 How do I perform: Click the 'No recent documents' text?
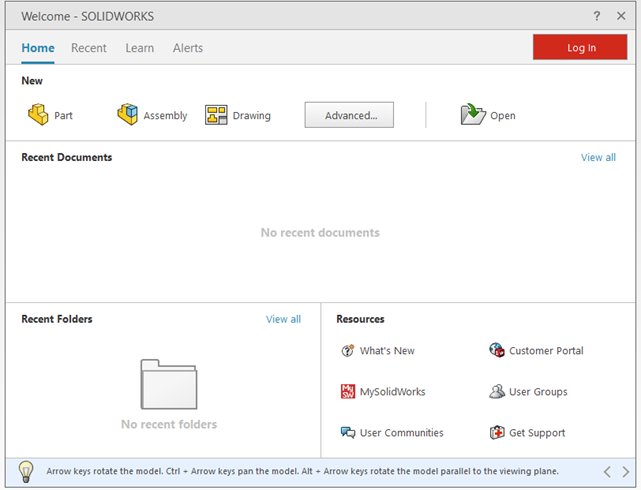320,233
